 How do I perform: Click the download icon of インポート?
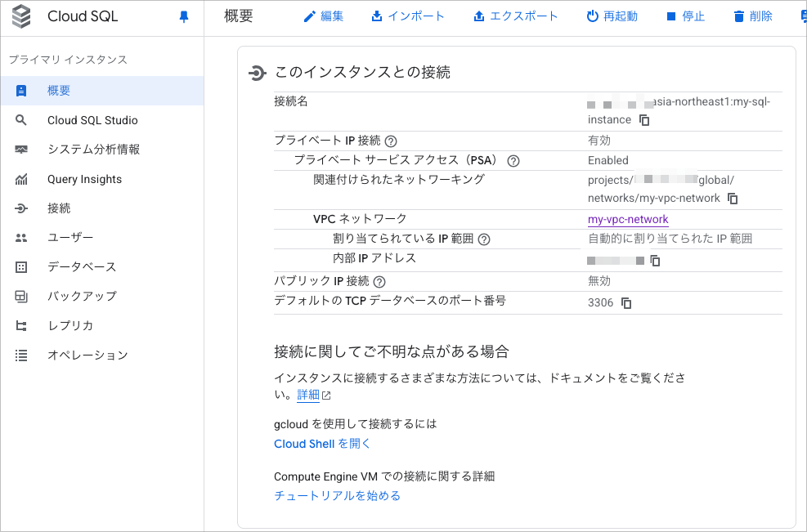(x=377, y=16)
